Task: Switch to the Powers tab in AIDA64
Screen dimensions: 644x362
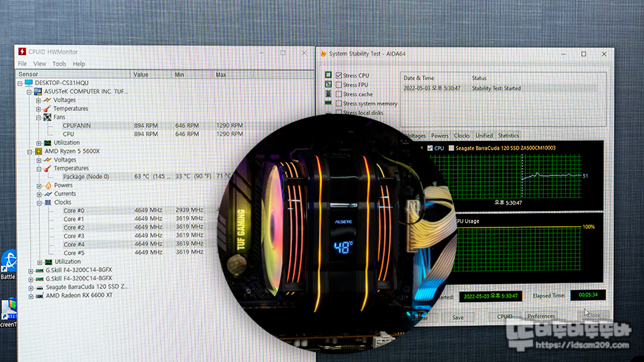Action: pos(439,135)
